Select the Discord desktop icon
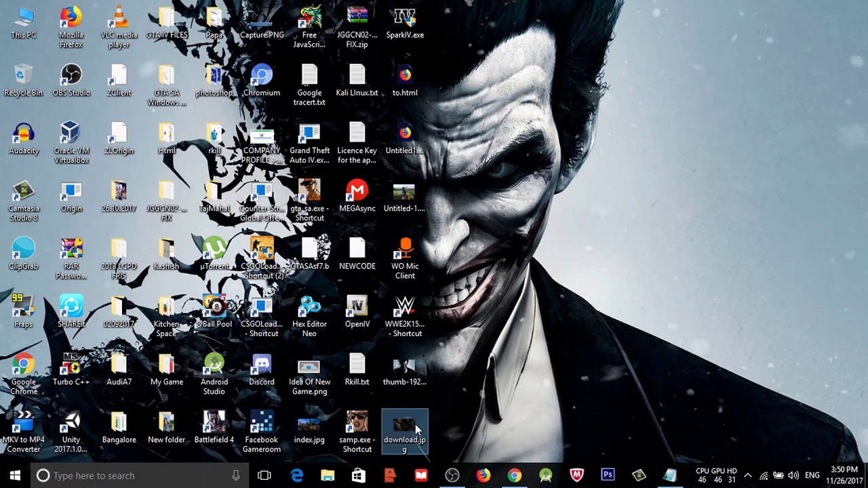 tap(262, 369)
